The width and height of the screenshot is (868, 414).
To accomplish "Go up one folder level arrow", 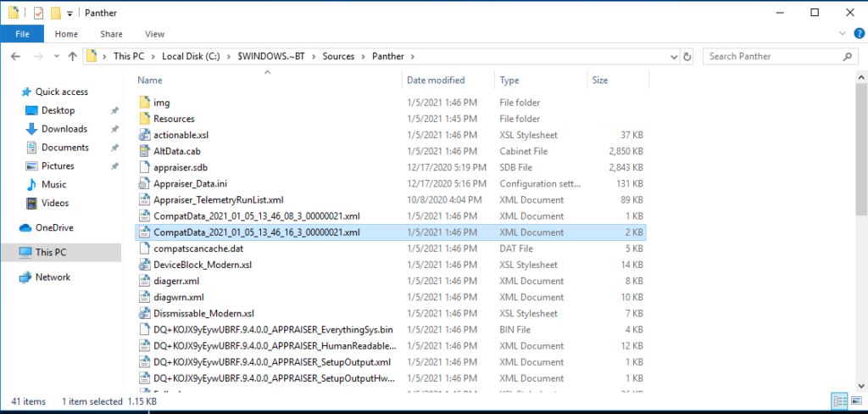I will [72, 57].
